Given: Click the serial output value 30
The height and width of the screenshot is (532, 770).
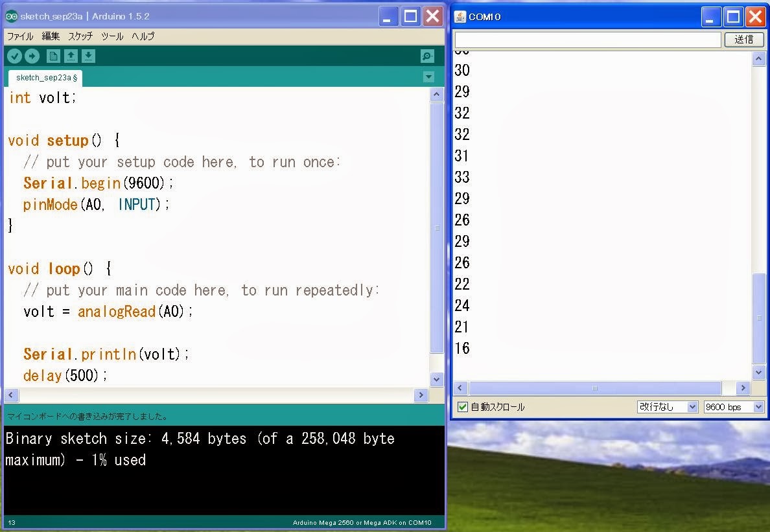Looking at the screenshot, I should (462, 70).
